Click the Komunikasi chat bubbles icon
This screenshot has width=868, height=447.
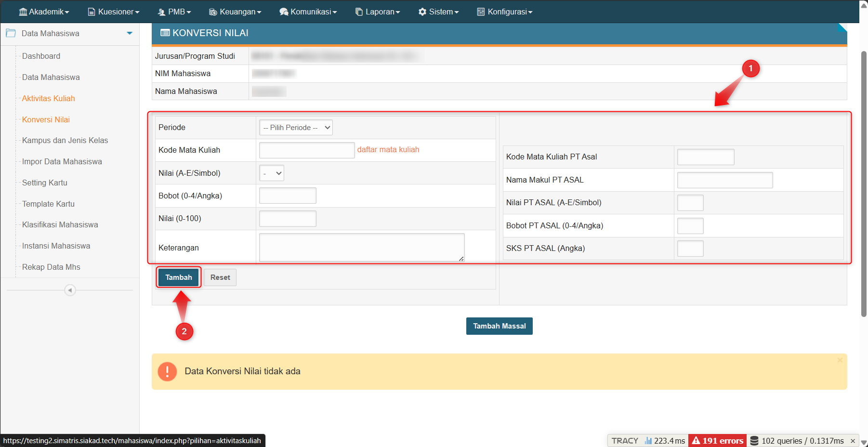pyautogui.click(x=284, y=12)
